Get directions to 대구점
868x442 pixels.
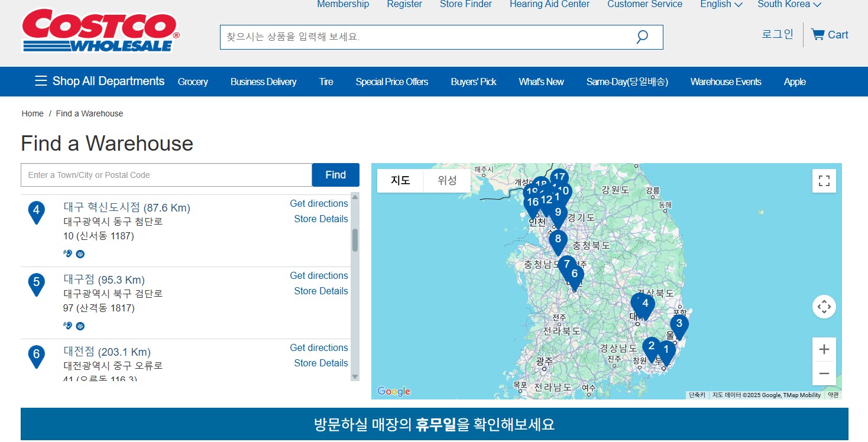[x=319, y=275]
